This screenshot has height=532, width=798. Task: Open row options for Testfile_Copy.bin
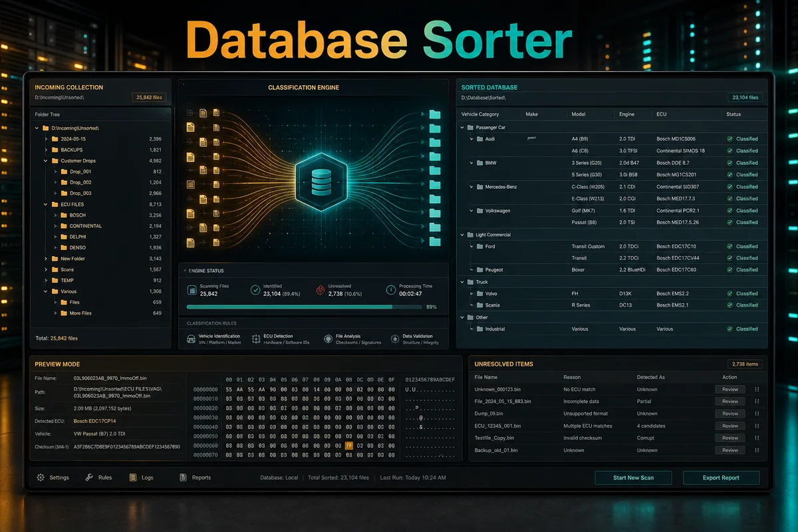(x=757, y=438)
